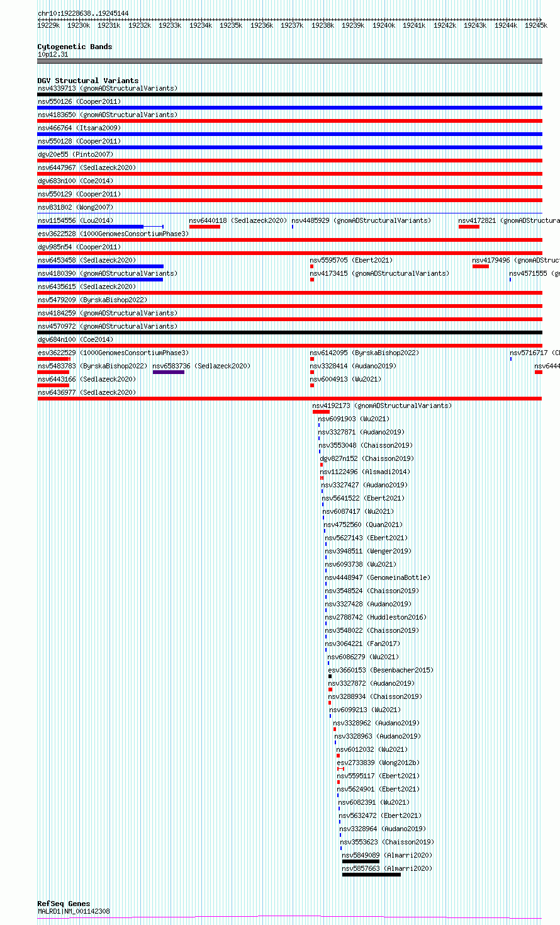Click the nsv6440118 (Sedlazeck2020) label
560x925 pixels.
pyautogui.click(x=238, y=220)
